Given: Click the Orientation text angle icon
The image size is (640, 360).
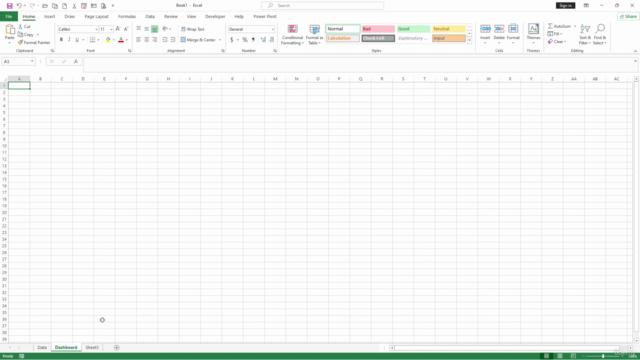Looking at the screenshot, I should tap(165, 29).
